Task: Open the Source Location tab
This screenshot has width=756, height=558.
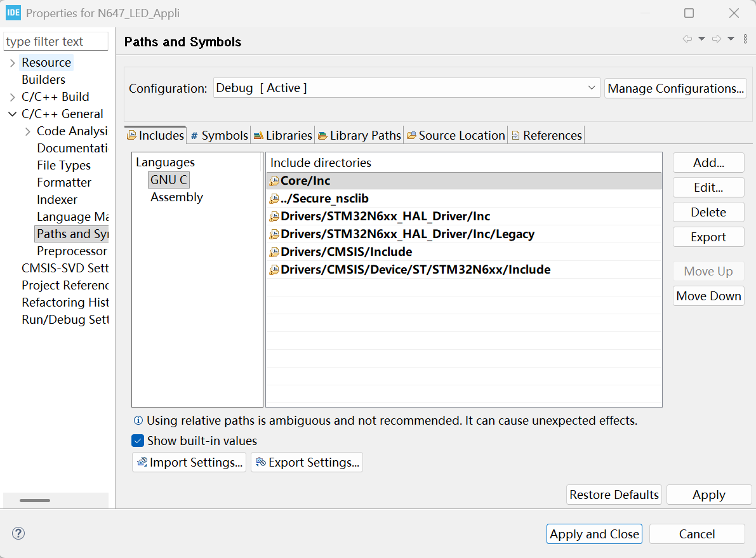Action: click(x=456, y=135)
